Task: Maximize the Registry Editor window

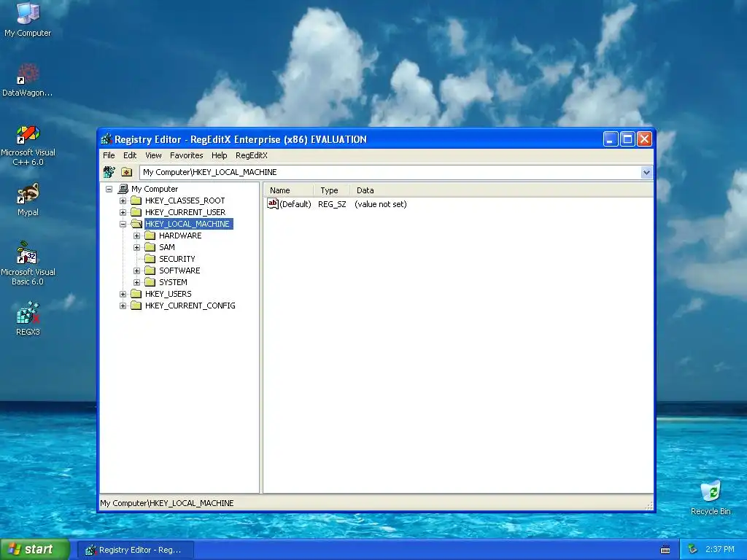Action: click(x=627, y=139)
